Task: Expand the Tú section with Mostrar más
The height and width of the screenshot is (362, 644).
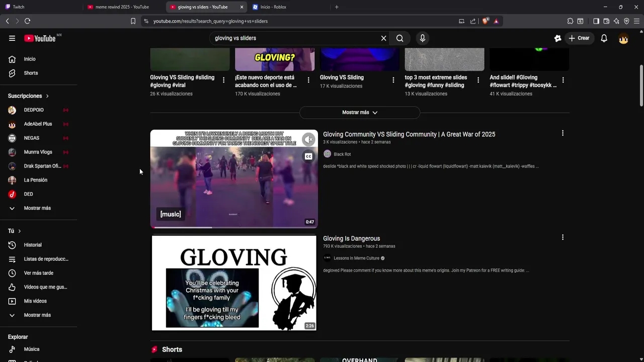Action: (x=38, y=315)
